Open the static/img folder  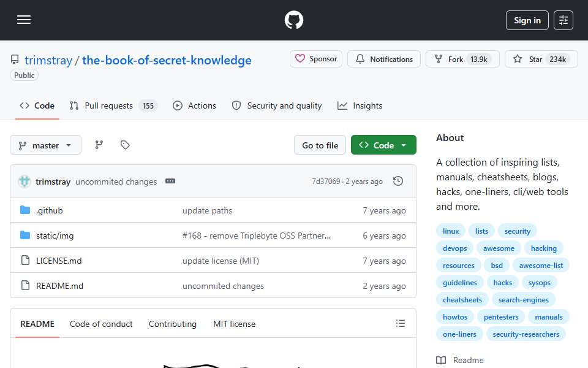55,236
